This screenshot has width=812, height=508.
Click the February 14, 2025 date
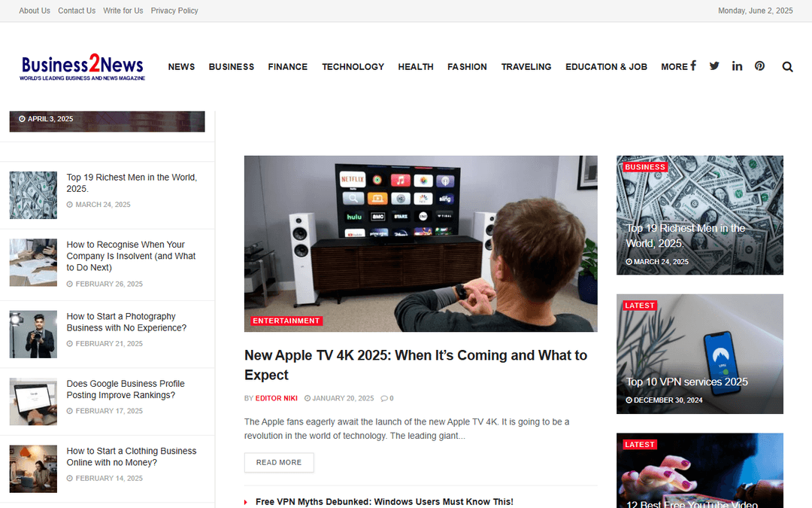point(105,479)
